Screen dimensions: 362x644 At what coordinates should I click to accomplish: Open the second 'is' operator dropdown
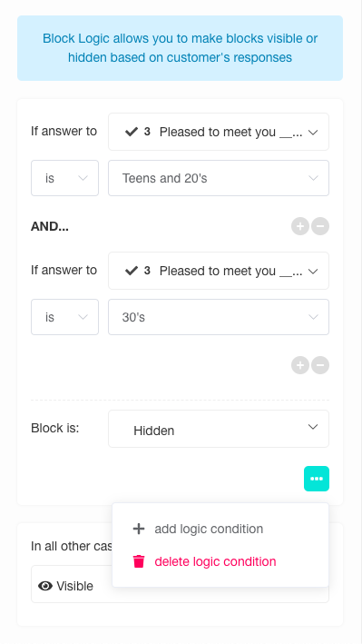pos(64,317)
